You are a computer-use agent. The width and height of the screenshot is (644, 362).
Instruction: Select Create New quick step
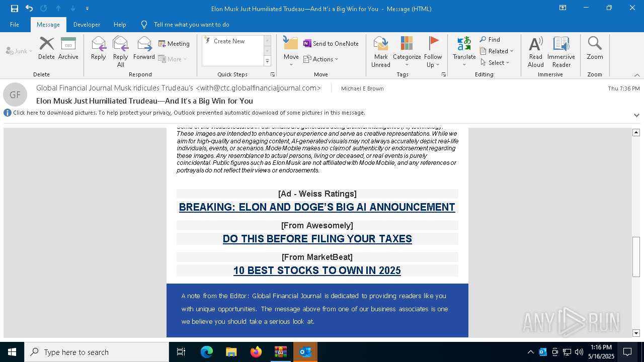[229, 41]
